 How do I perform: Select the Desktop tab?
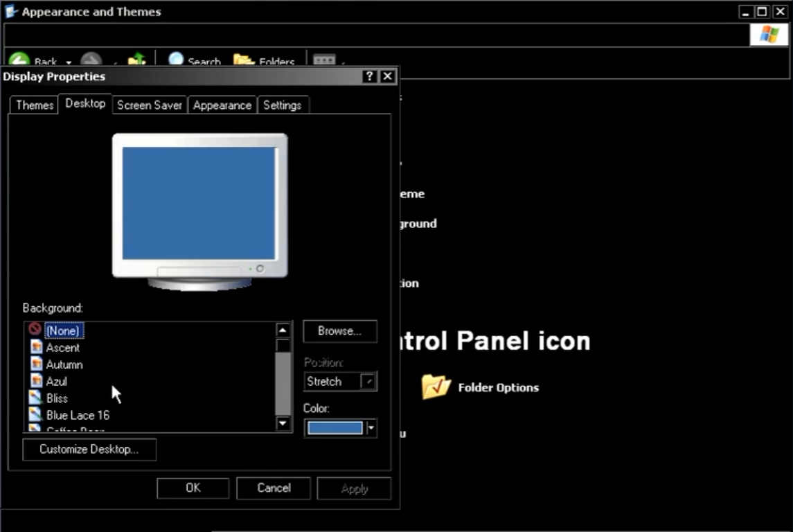(85, 104)
